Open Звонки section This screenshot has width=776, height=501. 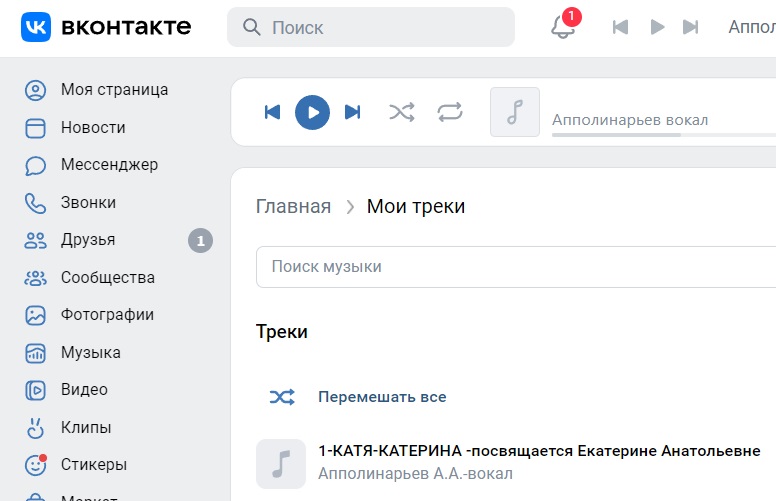coord(88,202)
